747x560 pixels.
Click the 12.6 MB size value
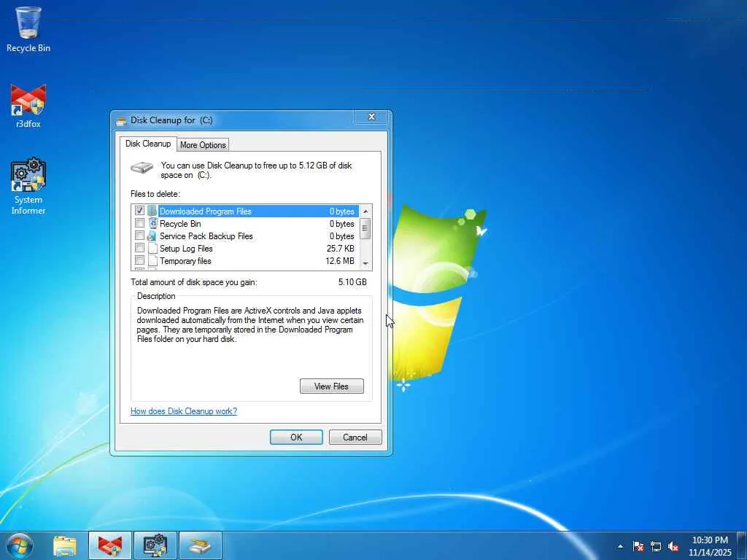[340, 261]
